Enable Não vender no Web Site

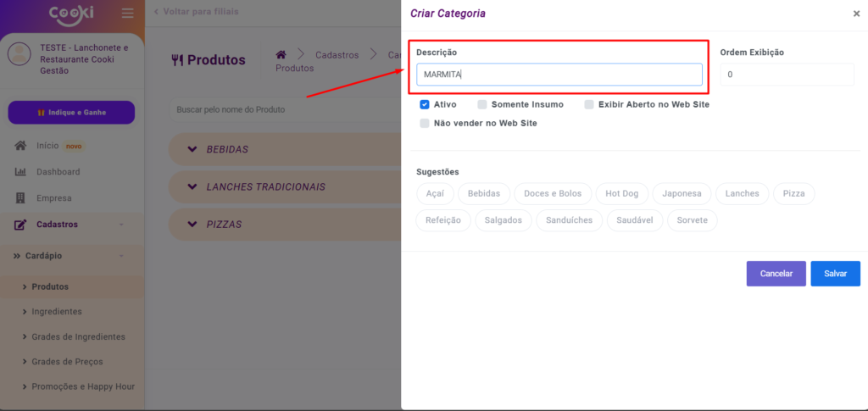(x=425, y=123)
